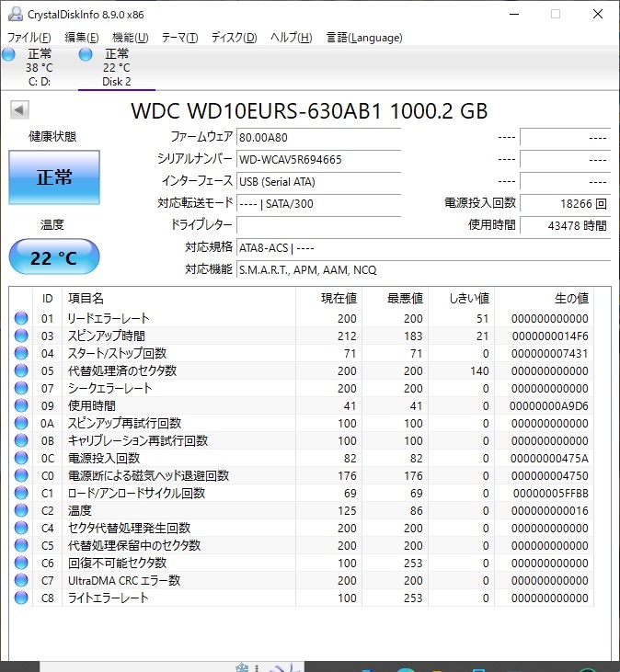This screenshot has width=620, height=672.
Task: Click raw value 00000005FFBB in C1 row
Action: coord(550,494)
